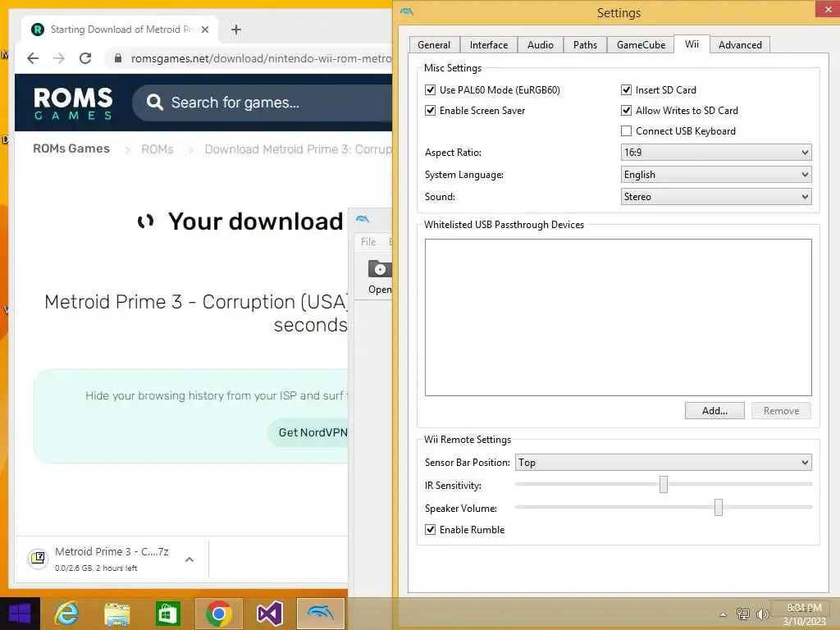Click Add... USB passthrough device button
Image resolution: width=840 pixels, height=630 pixels.
click(714, 411)
